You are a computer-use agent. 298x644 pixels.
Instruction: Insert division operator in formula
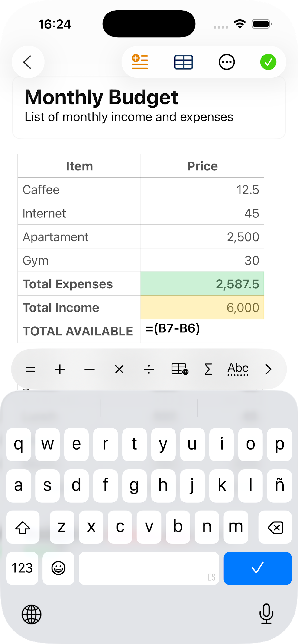149,369
